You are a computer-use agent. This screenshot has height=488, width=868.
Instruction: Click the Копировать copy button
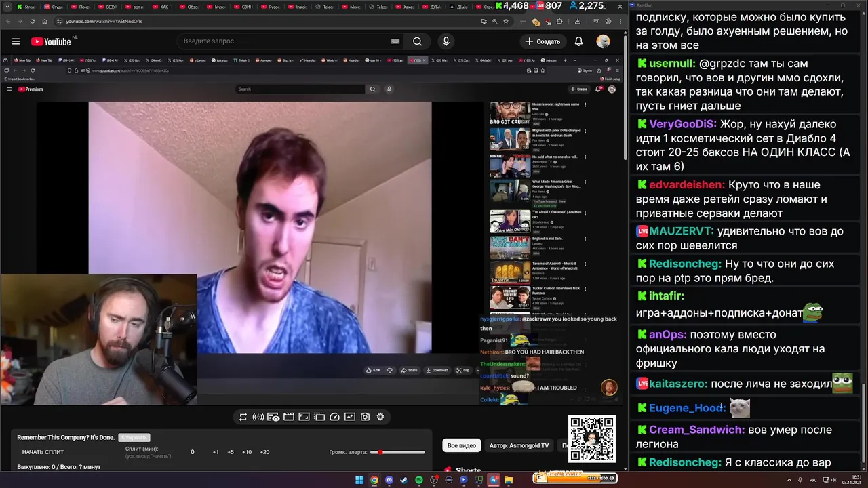pyautogui.click(x=134, y=438)
